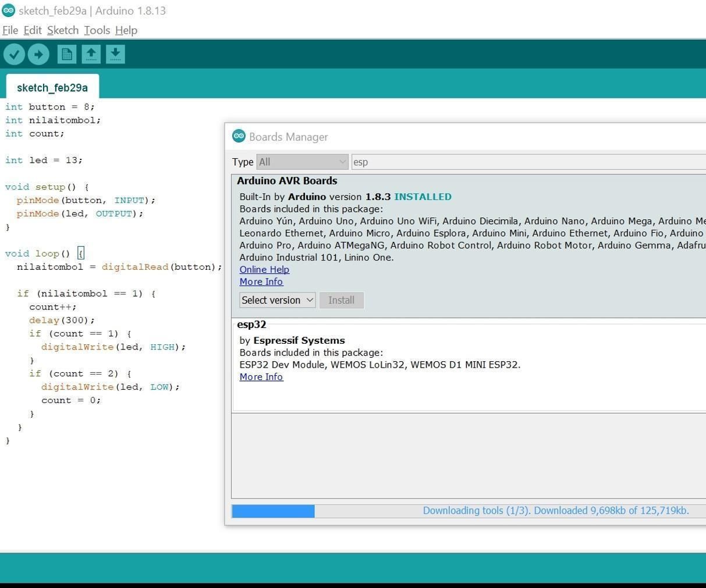Select the sketch_feb29a tab

52,87
